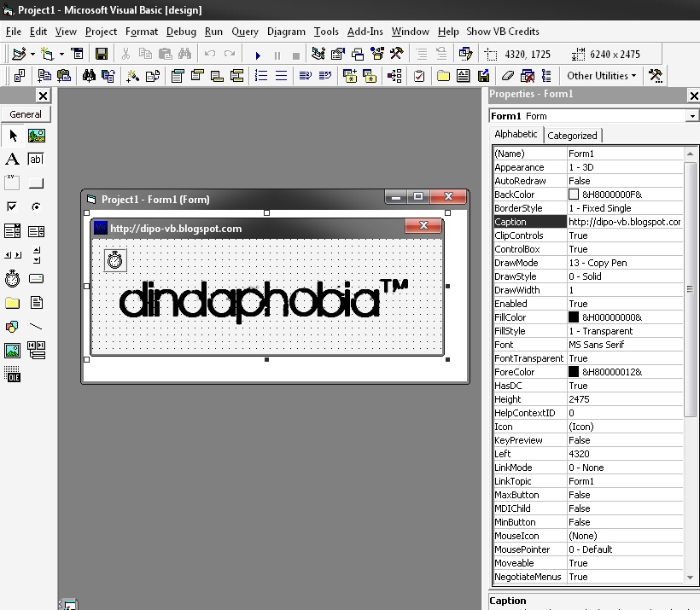Screen dimensions: 700x610
Task: Expand the object dropdown showing Form1
Action: pos(693,115)
